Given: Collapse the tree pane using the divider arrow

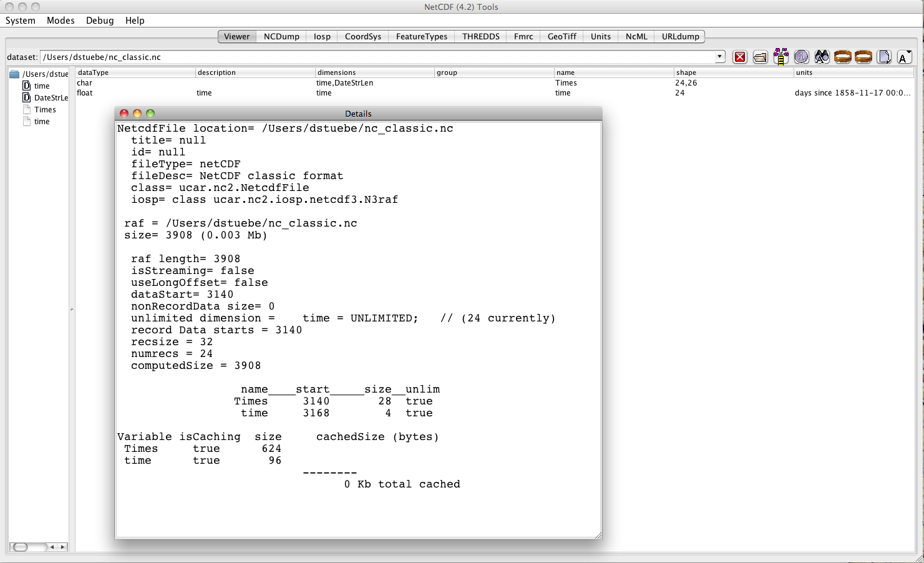Looking at the screenshot, I should (72, 310).
